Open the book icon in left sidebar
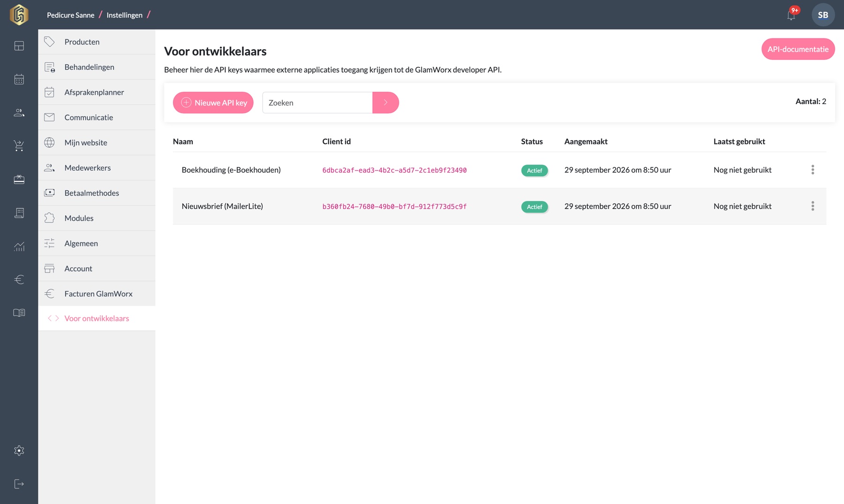The width and height of the screenshot is (844, 504). 19,313
